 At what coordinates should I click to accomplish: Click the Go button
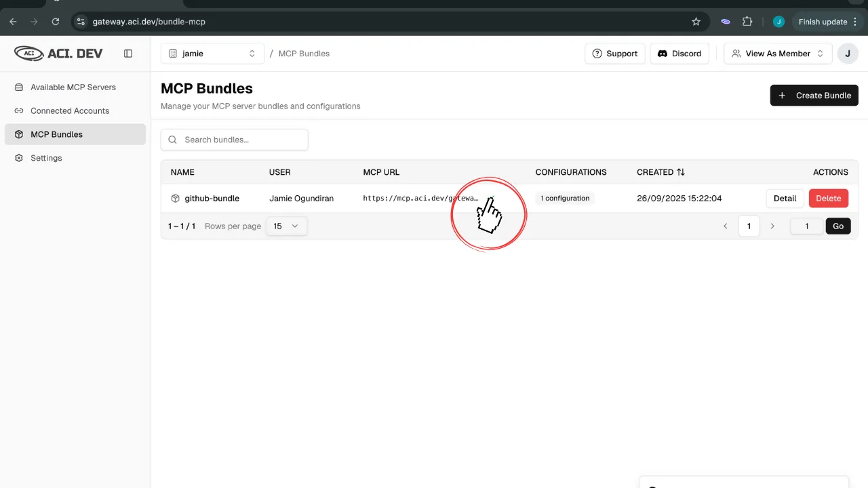(x=838, y=226)
